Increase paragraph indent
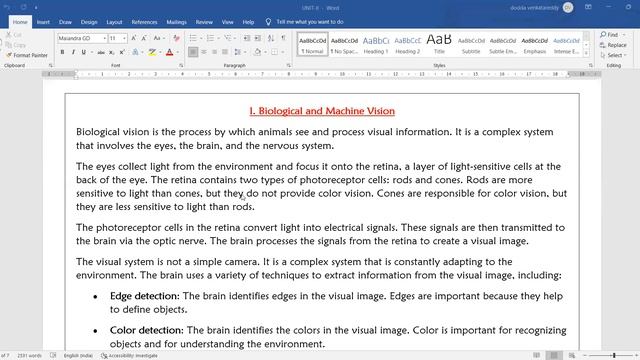 [x=258, y=38]
